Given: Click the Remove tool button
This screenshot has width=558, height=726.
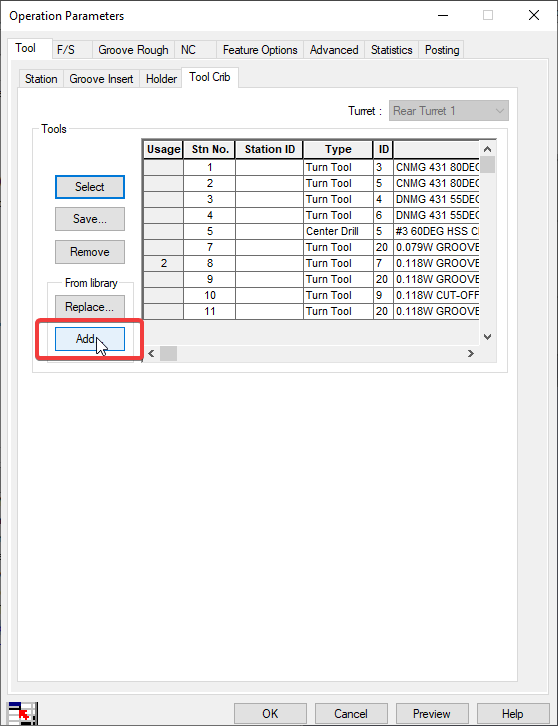Looking at the screenshot, I should coord(90,252).
